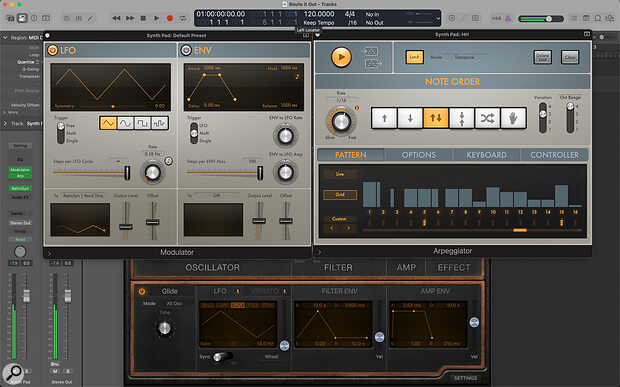Toggle the Latch button
Screen dimensions: 620x387
tap(414, 57)
